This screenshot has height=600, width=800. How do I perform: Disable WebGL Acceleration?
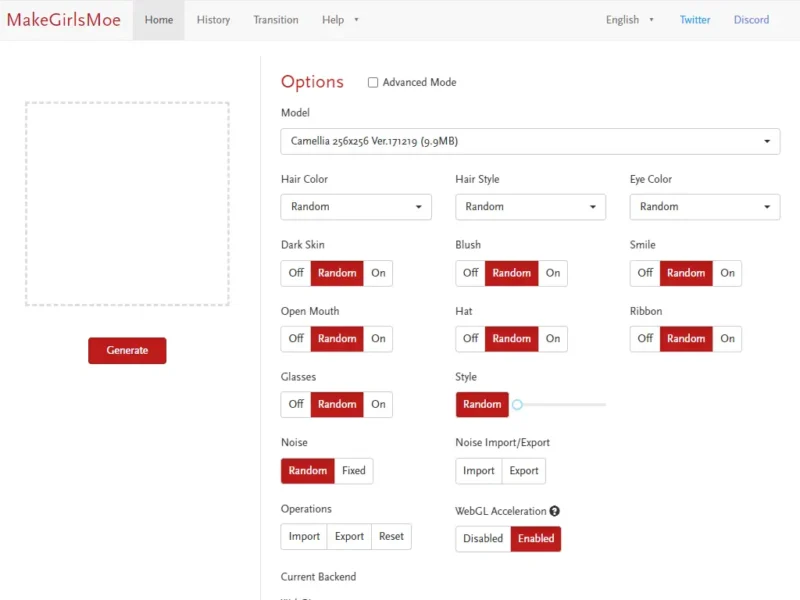[483, 538]
